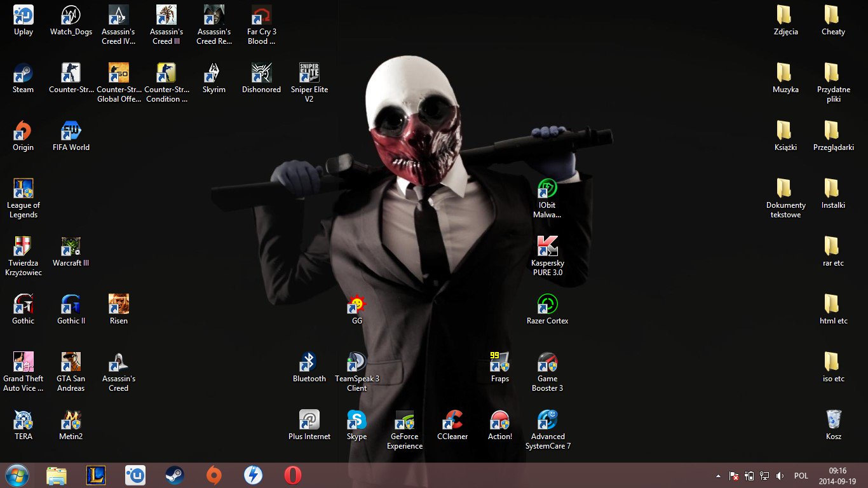Click the Counter-Strike Global Offensive shortcut
The width and height of the screenshot is (868, 488).
tap(119, 83)
